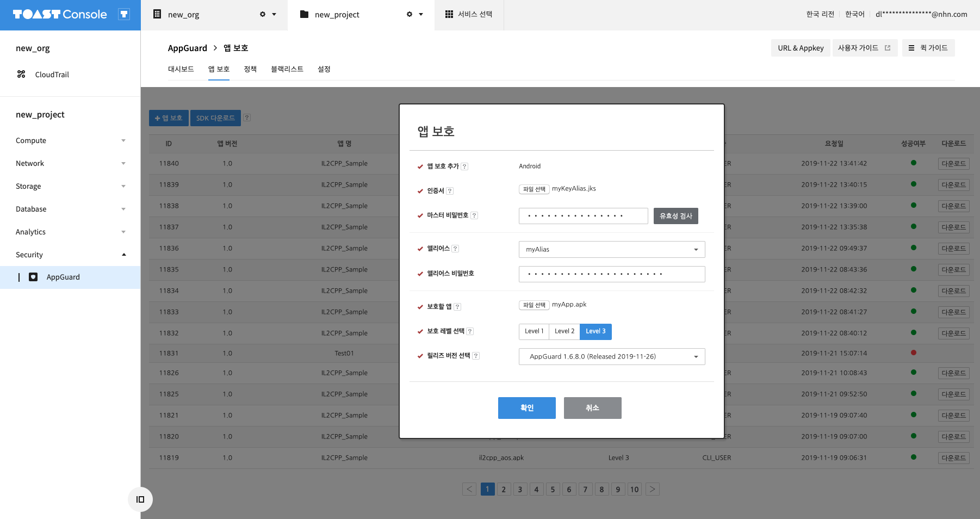Click the organization building icon
Viewport: 980px width, 519px height.
click(x=157, y=14)
